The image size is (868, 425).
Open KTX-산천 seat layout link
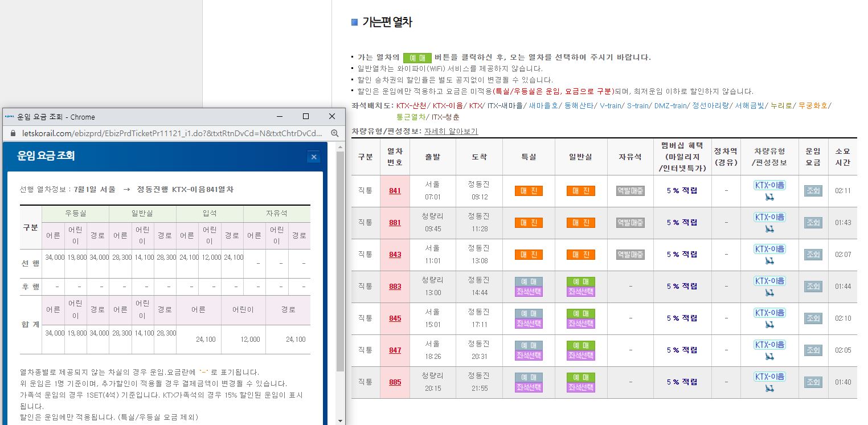click(x=411, y=105)
